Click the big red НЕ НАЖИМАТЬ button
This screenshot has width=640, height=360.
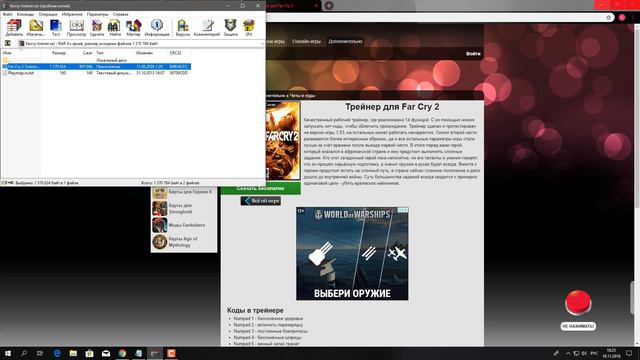pos(578,303)
